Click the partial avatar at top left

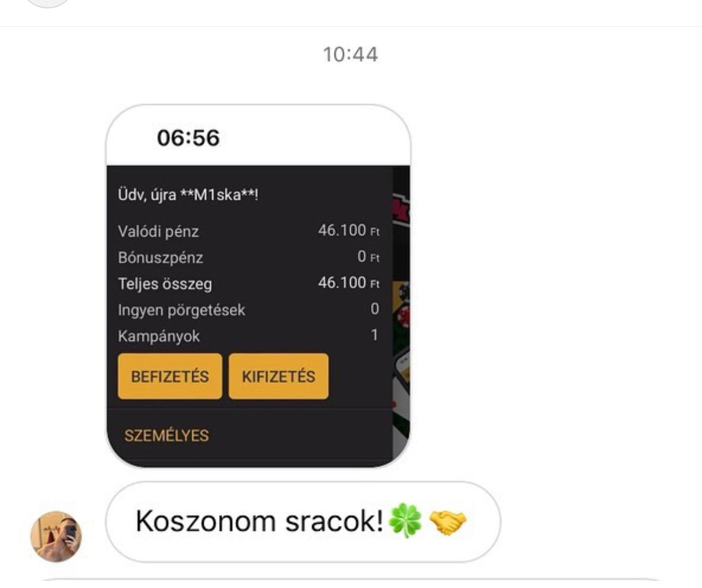(48, 4)
